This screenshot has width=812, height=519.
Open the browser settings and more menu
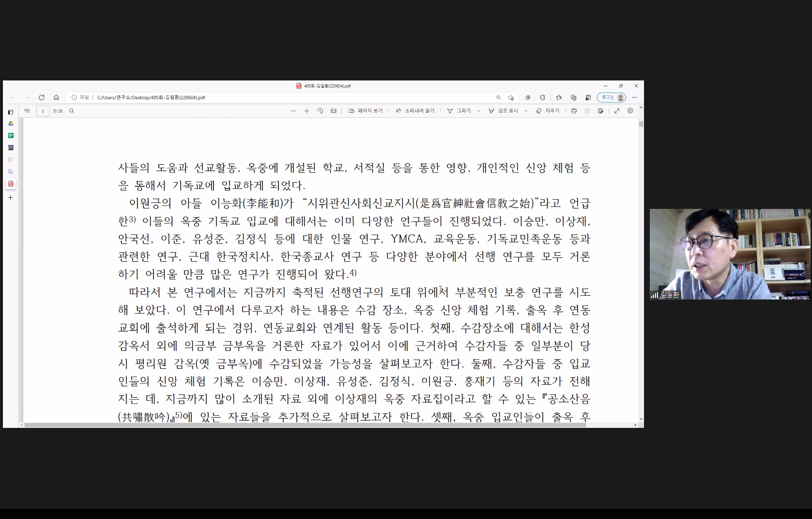tap(635, 97)
